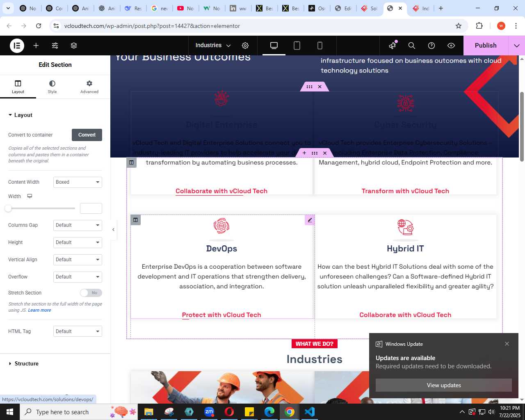Open Opera browser from taskbar

point(229,412)
